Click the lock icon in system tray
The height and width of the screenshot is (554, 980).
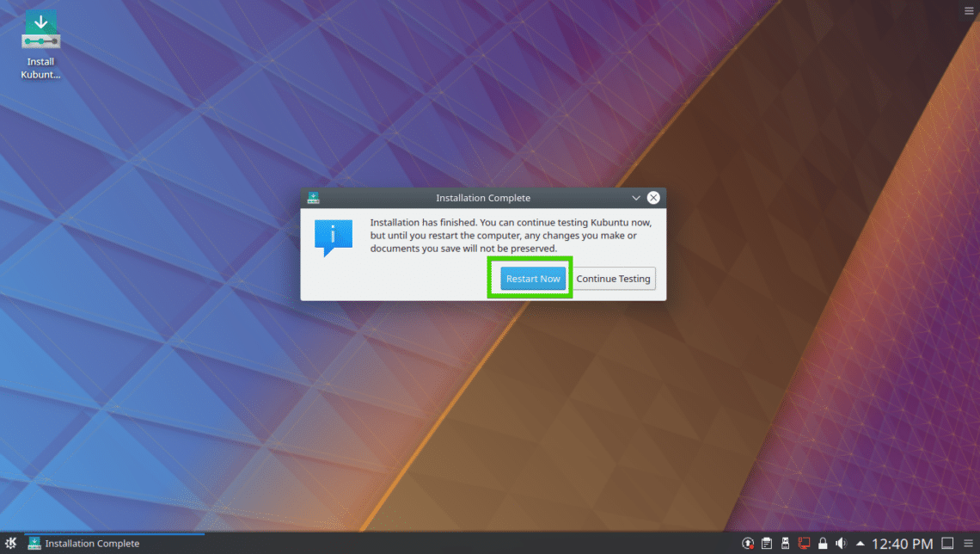[x=823, y=544]
